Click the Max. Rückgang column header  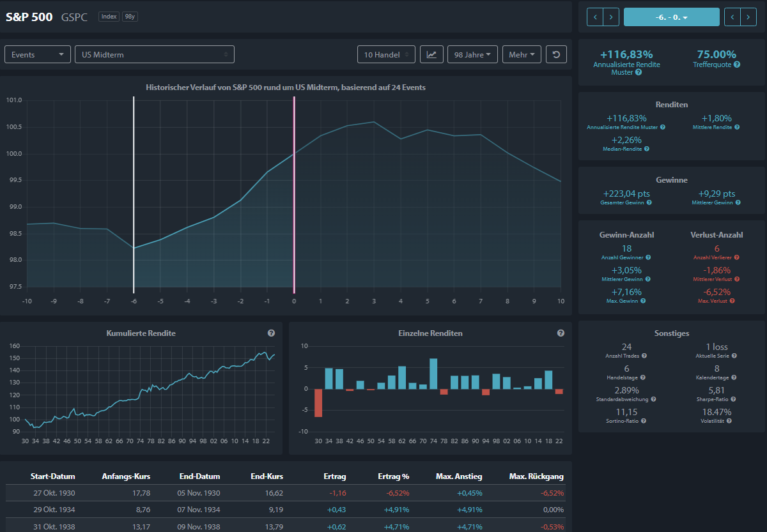[536, 476]
